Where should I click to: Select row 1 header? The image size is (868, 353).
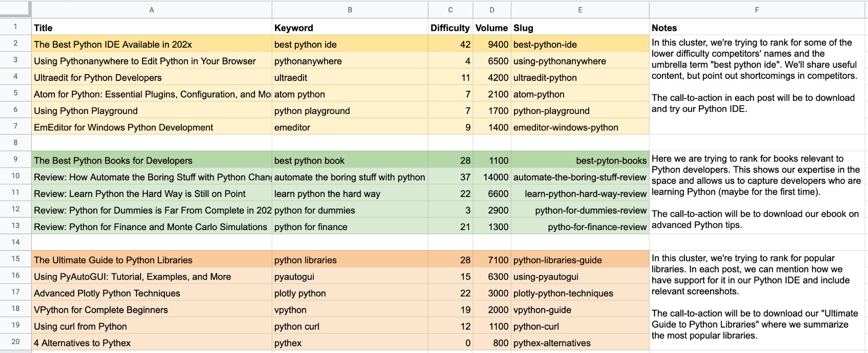(16, 27)
